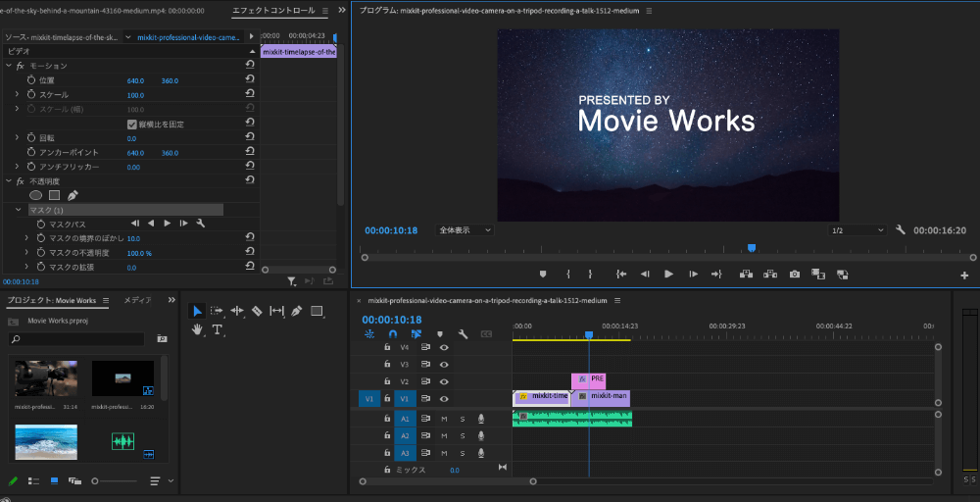Viewport: 980px width, 502px height.
Task: Click the Mark In bracket button
Action: point(568,274)
